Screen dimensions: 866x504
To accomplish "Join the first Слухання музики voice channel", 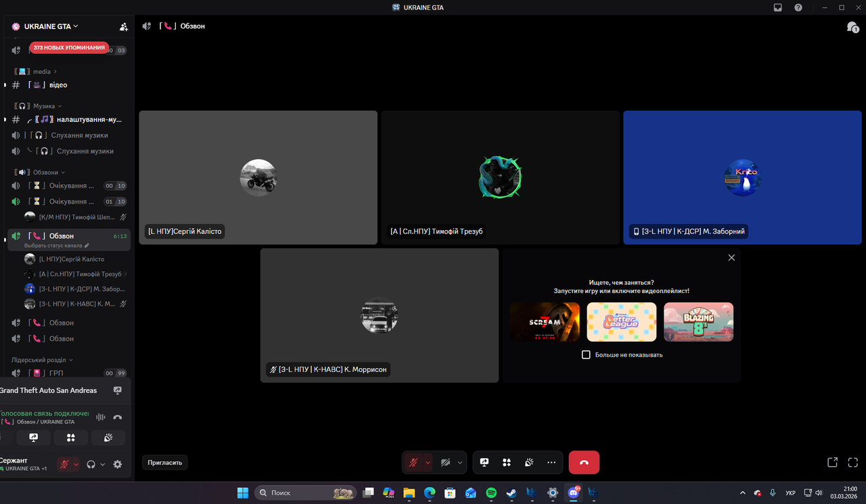I will click(68, 135).
